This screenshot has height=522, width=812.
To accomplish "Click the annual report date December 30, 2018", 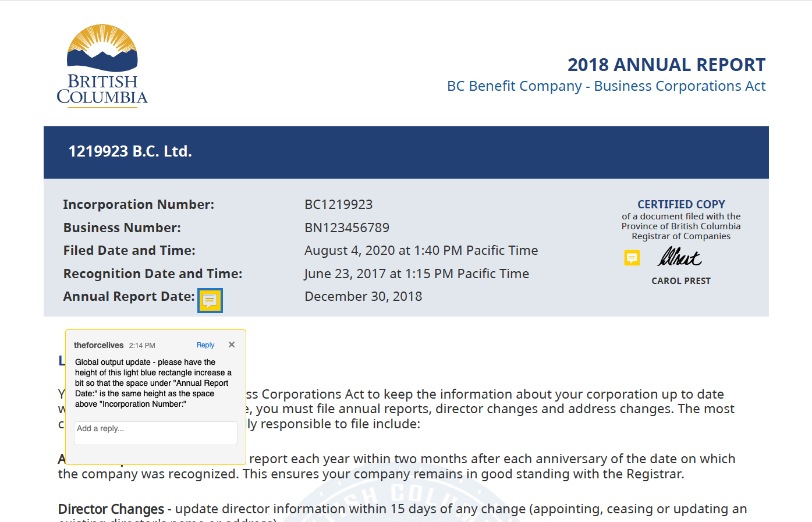I will (x=363, y=296).
